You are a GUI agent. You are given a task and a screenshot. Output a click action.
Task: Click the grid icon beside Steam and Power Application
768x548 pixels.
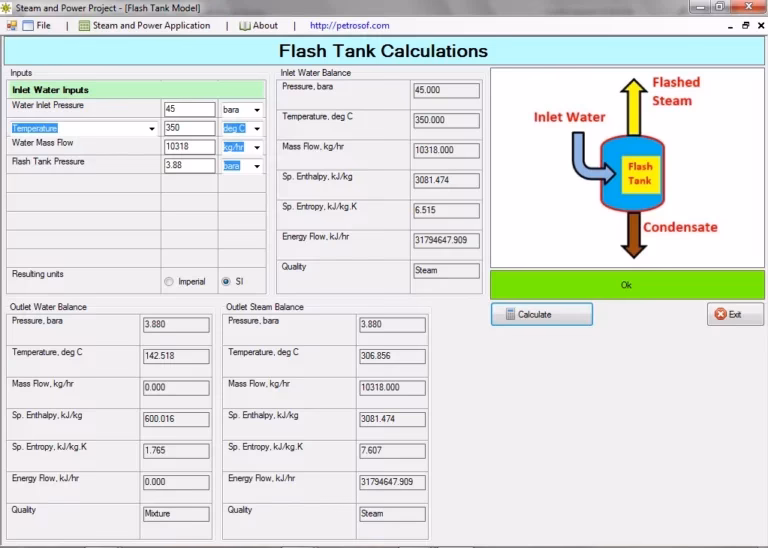point(84,25)
